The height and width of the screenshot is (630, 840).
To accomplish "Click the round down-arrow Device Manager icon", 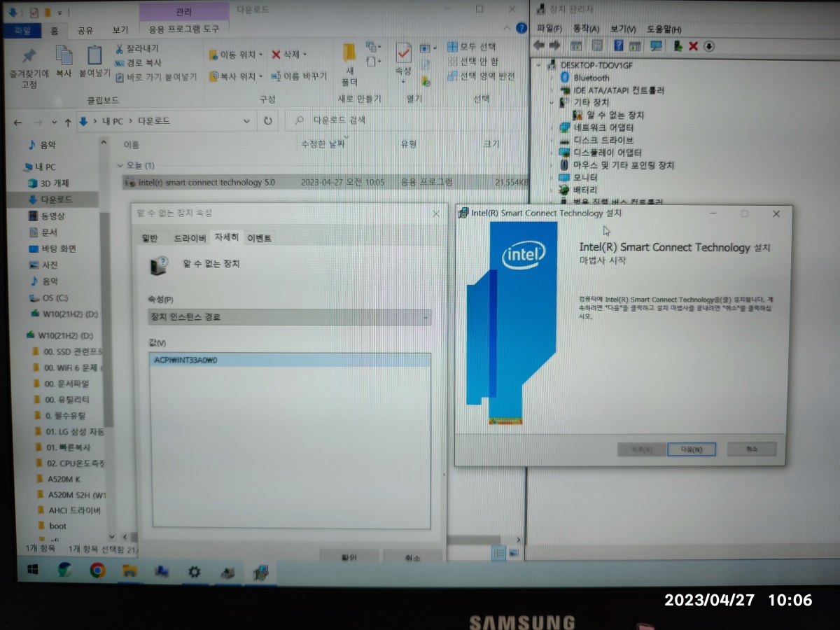I will pyautogui.click(x=709, y=45).
